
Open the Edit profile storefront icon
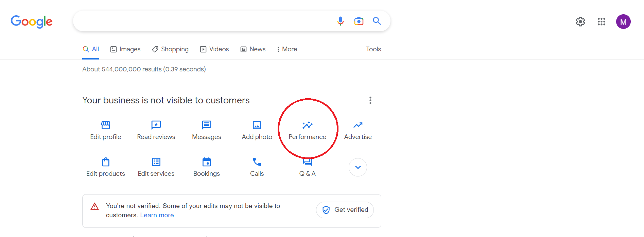[x=106, y=125]
